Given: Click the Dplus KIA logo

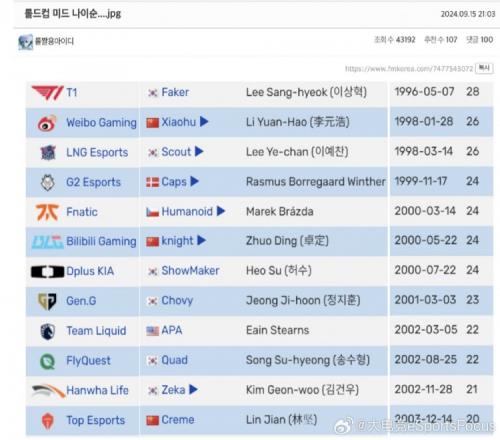Looking at the screenshot, I should point(47,272).
